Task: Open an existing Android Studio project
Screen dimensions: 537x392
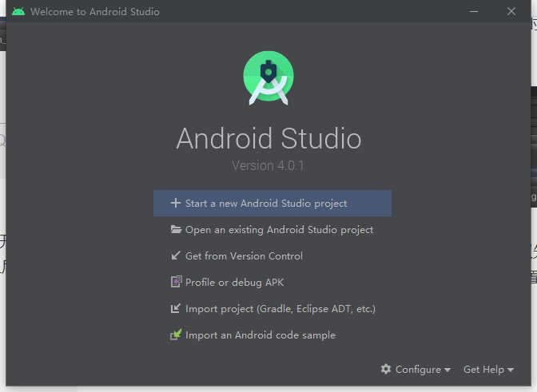Action: click(272, 229)
